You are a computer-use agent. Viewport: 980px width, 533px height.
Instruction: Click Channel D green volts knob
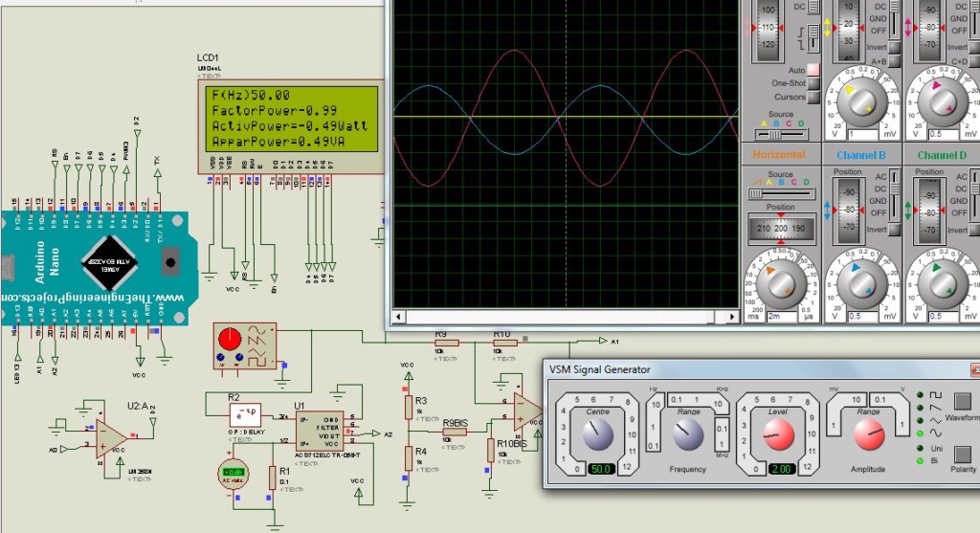[x=942, y=283]
